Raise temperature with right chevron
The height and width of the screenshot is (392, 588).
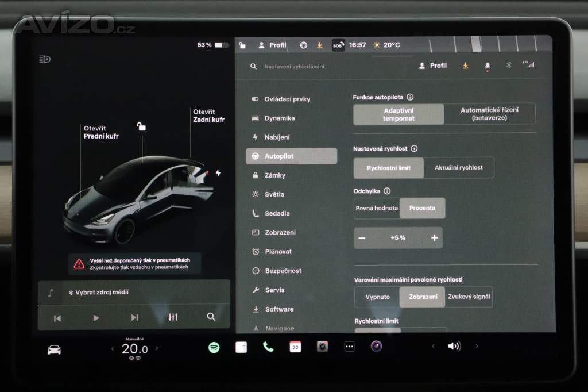[x=157, y=348]
